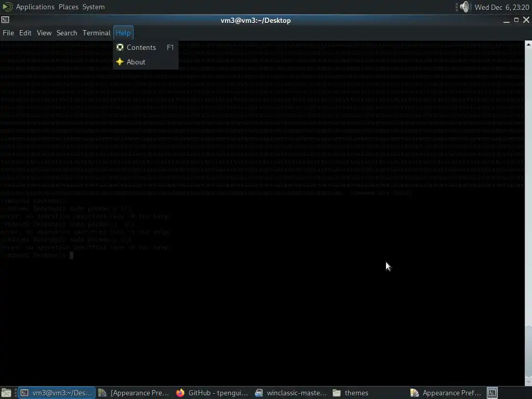The image size is (532, 399).
Task: Click the distribution logo icon in top panel
Action: tap(7, 7)
